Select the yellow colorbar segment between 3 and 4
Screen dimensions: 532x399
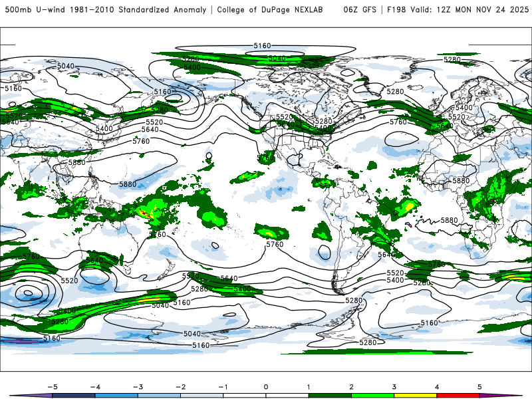point(416,396)
